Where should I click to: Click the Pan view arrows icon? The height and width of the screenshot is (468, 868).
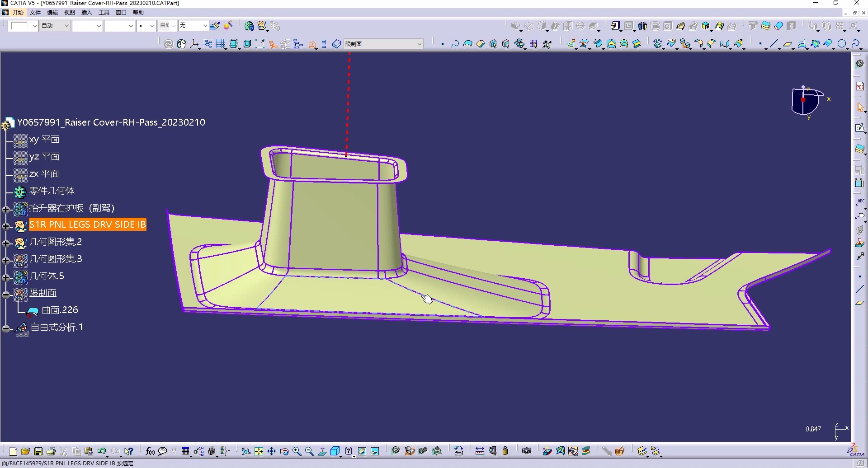point(271,451)
